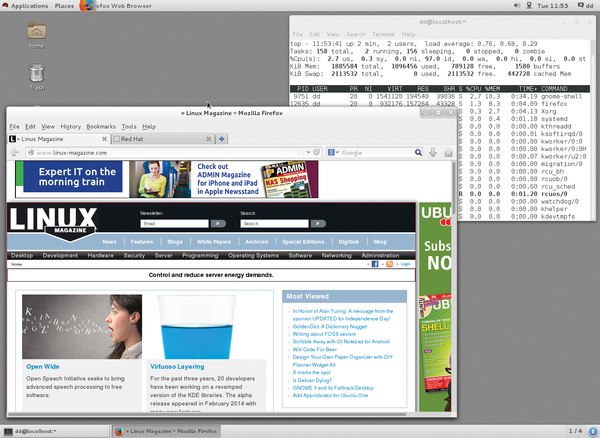Open the terminal window's Terminal menu
Screen dimensions: 600x438
point(383,34)
